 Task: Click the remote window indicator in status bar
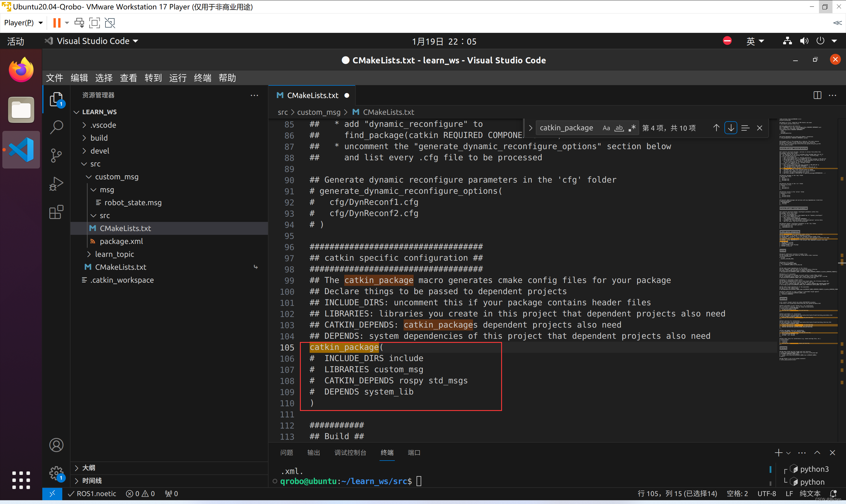click(52, 493)
